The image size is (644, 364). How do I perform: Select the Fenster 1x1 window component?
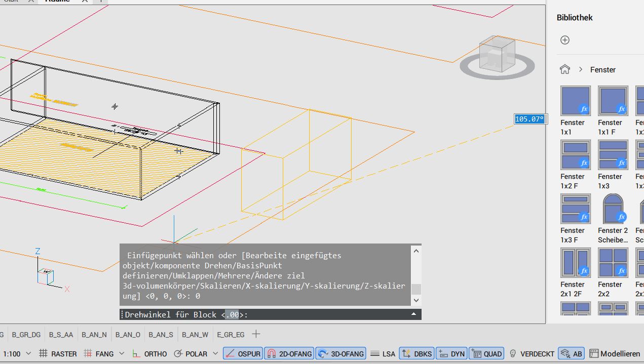(x=575, y=101)
